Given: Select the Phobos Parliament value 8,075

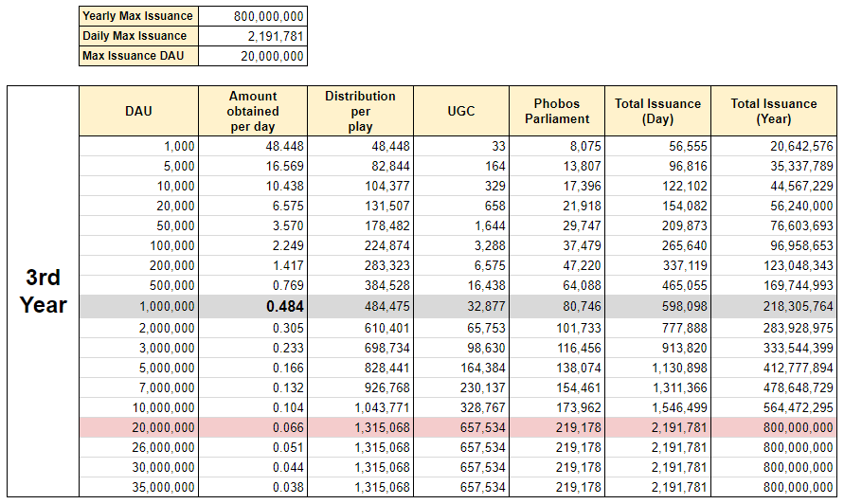Looking at the screenshot, I should (x=556, y=146).
